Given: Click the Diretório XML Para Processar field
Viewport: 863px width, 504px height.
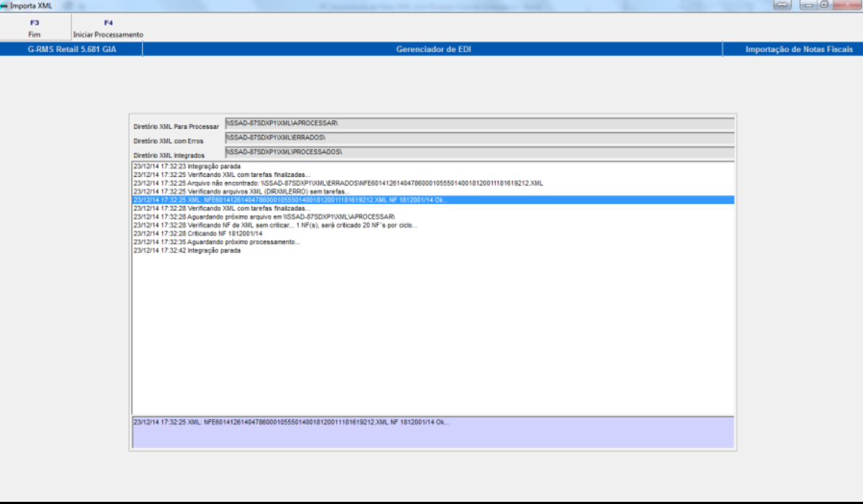Looking at the screenshot, I should pyautogui.click(x=479, y=124).
